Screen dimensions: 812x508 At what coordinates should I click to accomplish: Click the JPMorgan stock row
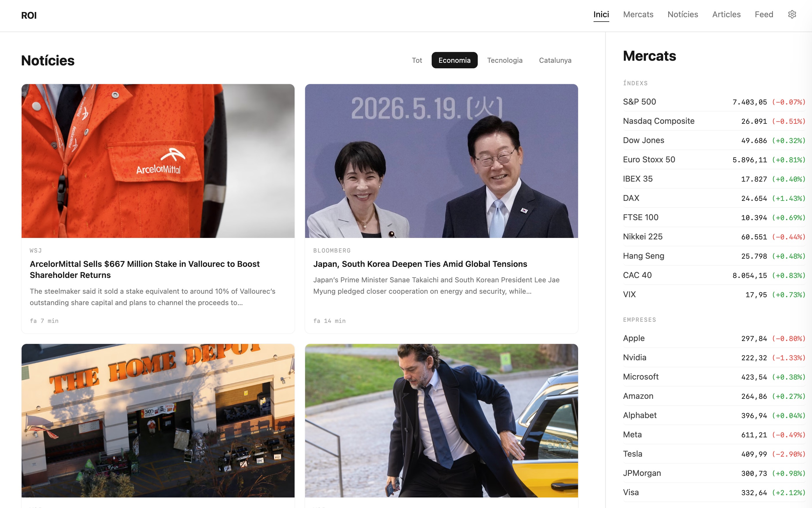pyautogui.click(x=714, y=473)
